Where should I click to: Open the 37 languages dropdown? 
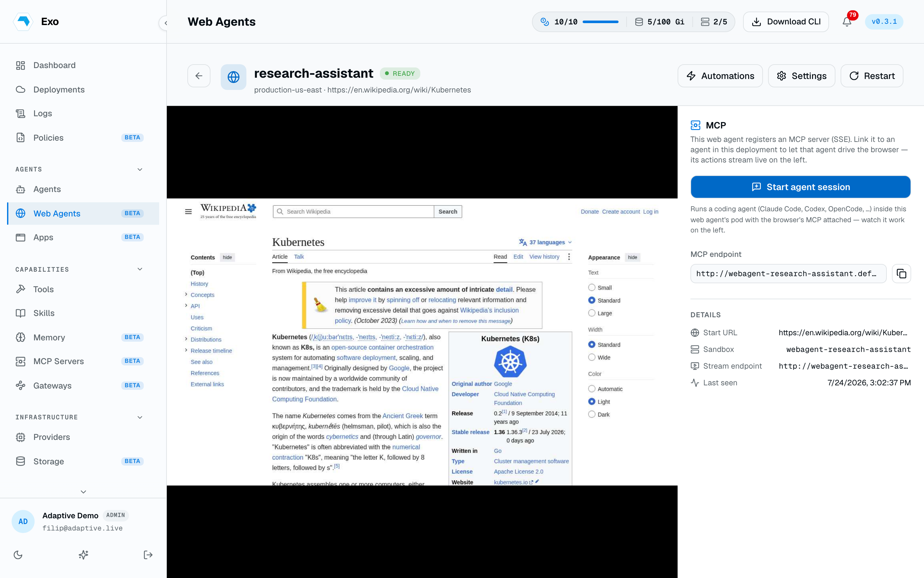pos(545,242)
